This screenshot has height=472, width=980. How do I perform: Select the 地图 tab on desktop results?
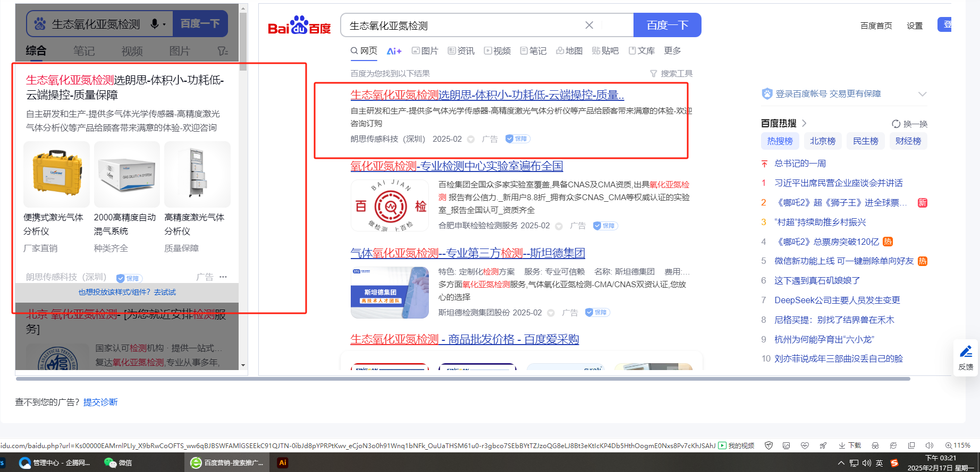(569, 50)
